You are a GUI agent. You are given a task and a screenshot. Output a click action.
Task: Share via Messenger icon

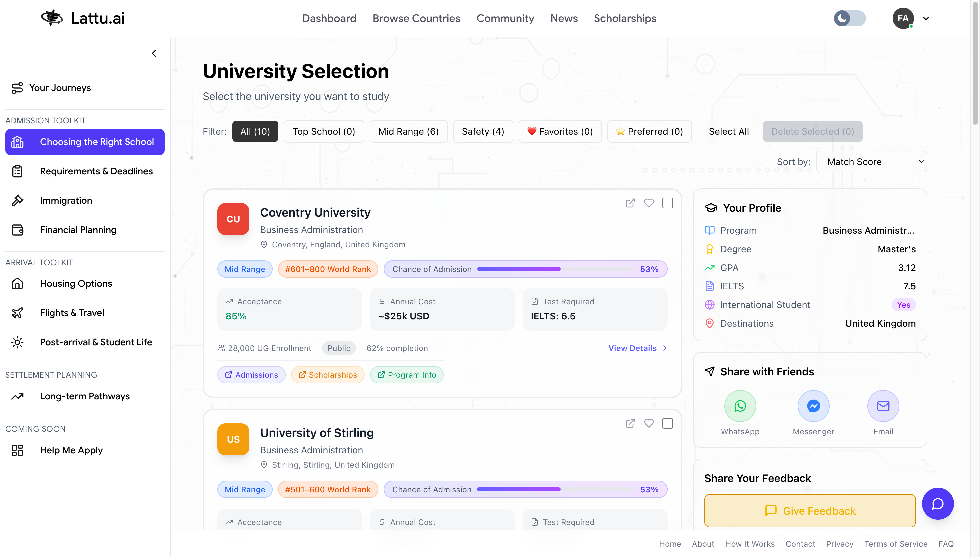pos(813,406)
